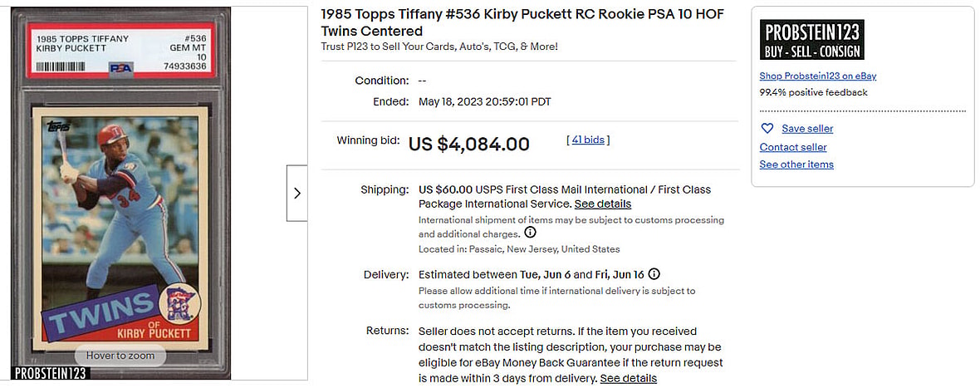This screenshot has height=388, width=980.
Task: Visit 'Shop Probstein123 on eBay' link
Action: tap(817, 76)
